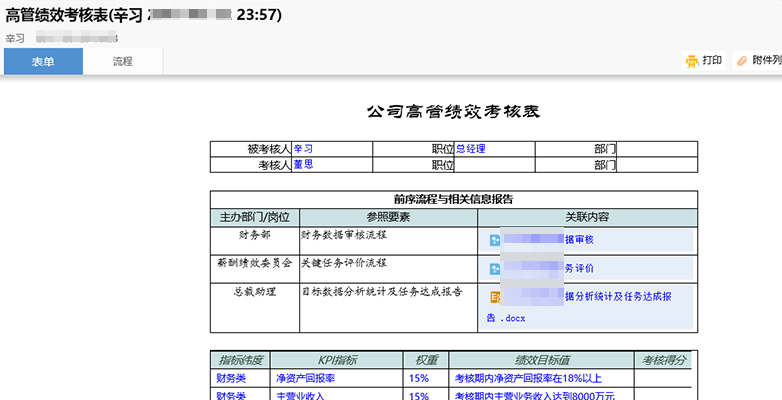Image resolution: width=782 pixels, height=400 pixels.
Task: Click the 总经理 position link
Action: (x=471, y=148)
